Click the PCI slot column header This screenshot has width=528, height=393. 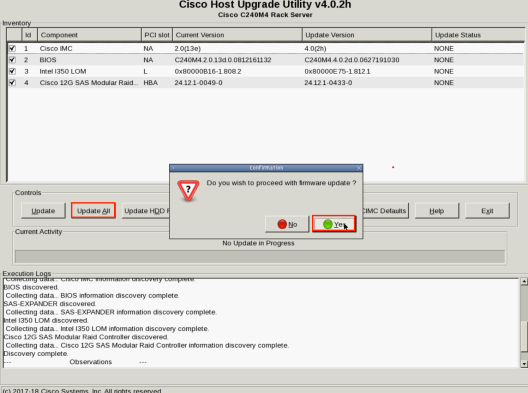coord(157,35)
